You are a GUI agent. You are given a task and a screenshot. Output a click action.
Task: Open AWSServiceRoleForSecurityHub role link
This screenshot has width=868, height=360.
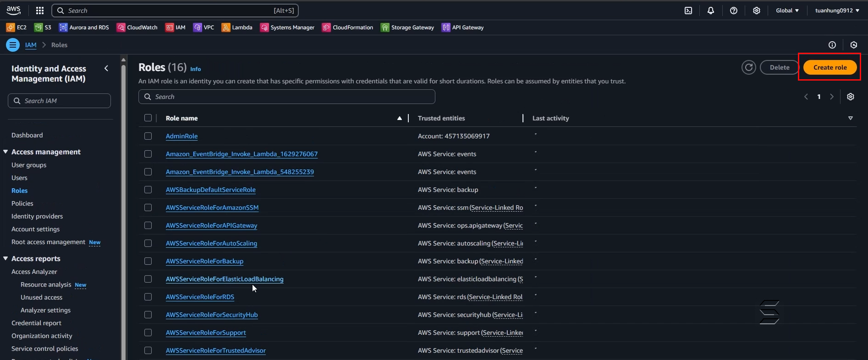[x=212, y=315]
